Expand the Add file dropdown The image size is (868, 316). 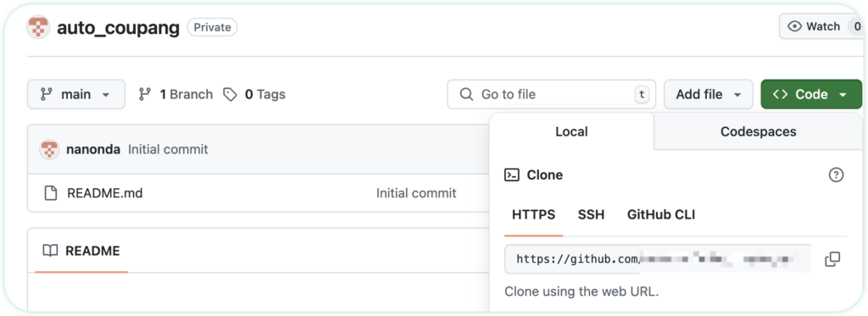708,95
